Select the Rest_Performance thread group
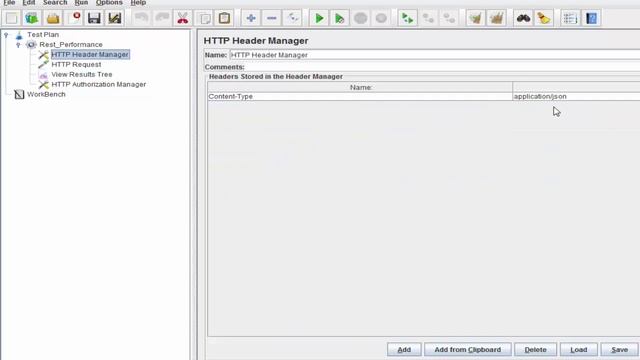Screen dimensions: 640x360 71,44
